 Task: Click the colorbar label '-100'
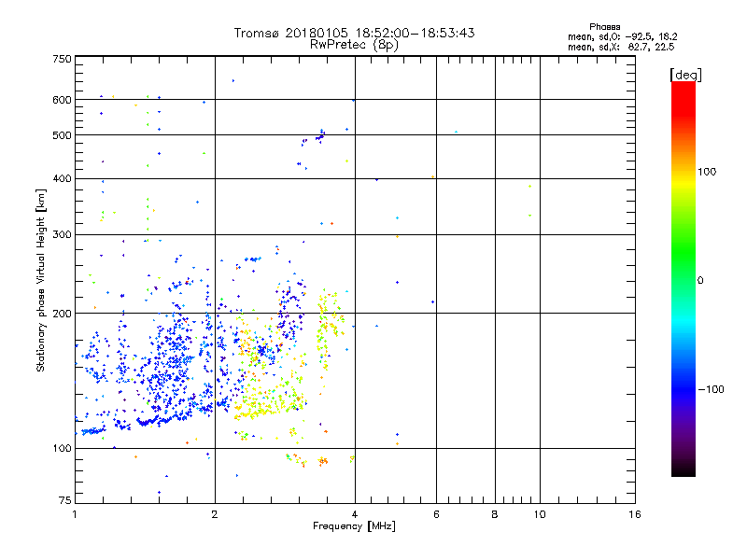(711, 389)
